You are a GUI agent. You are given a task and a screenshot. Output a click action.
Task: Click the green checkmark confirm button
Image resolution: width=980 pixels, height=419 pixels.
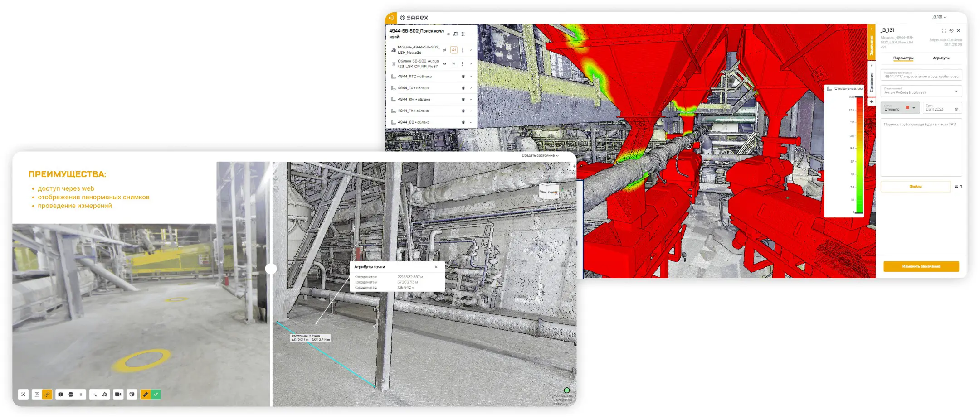pos(156,395)
